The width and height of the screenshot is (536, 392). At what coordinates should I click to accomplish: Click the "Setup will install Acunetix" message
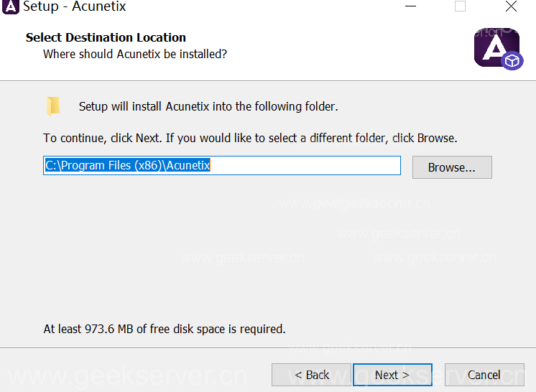point(208,106)
